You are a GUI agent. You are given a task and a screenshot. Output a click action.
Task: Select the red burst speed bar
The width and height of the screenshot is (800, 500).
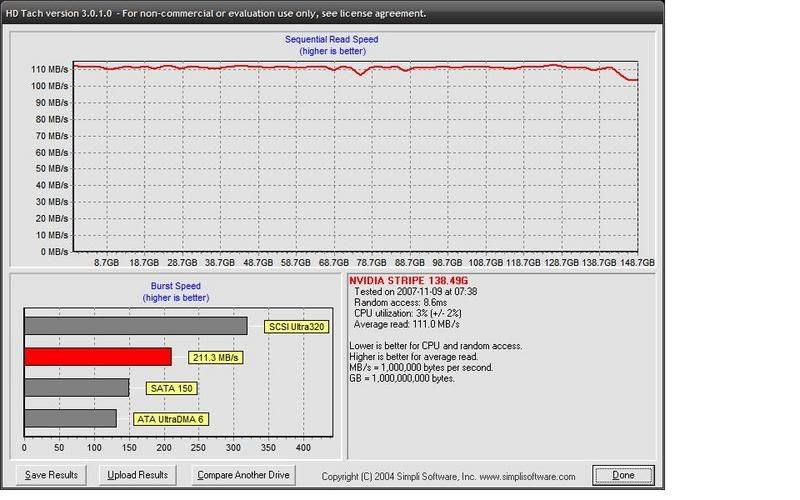97,357
